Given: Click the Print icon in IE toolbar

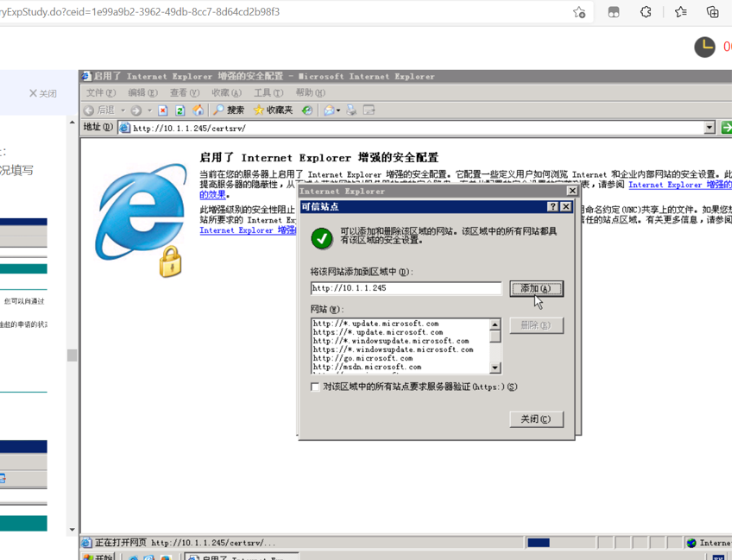Looking at the screenshot, I should pyautogui.click(x=351, y=110).
